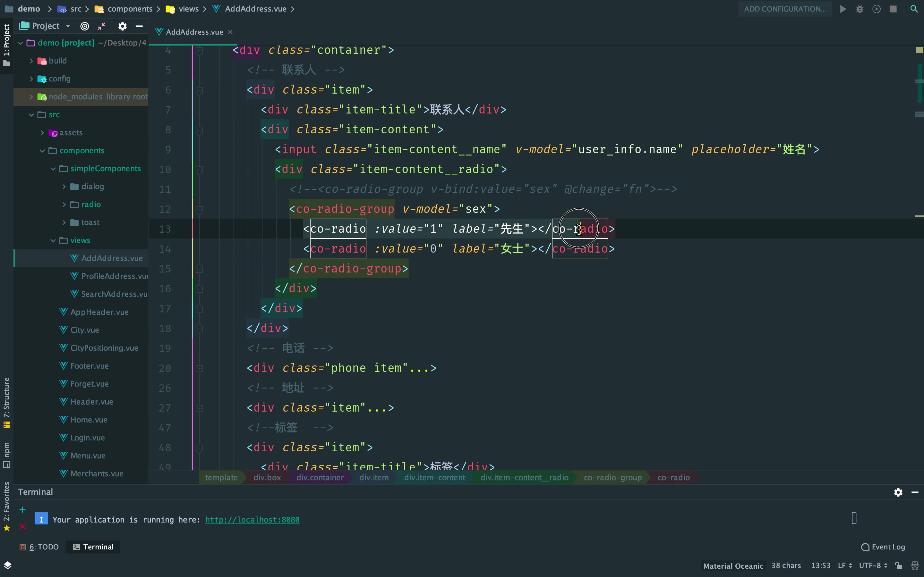Open the Event Log tab

[883, 547]
